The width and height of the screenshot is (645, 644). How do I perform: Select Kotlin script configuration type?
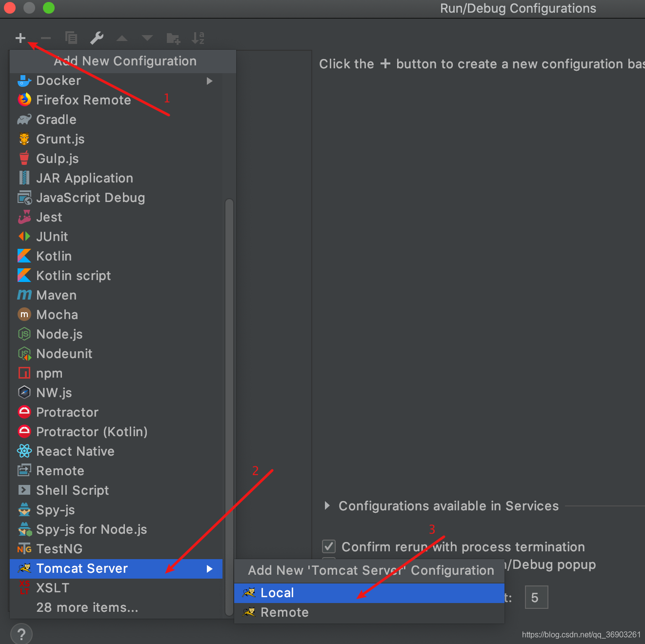[116, 276]
